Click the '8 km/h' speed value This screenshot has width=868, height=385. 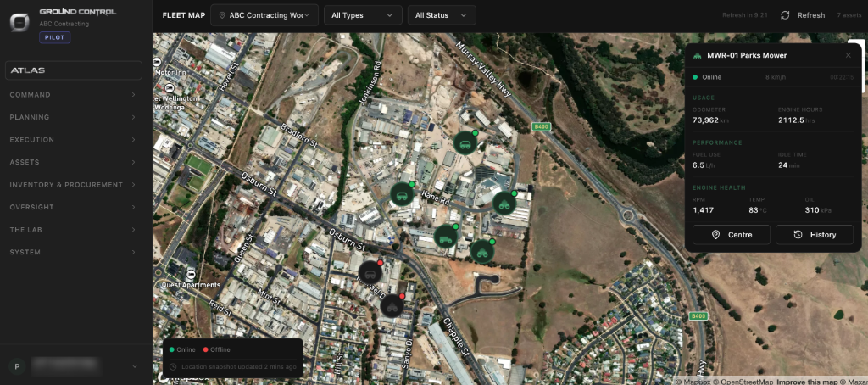click(x=775, y=77)
